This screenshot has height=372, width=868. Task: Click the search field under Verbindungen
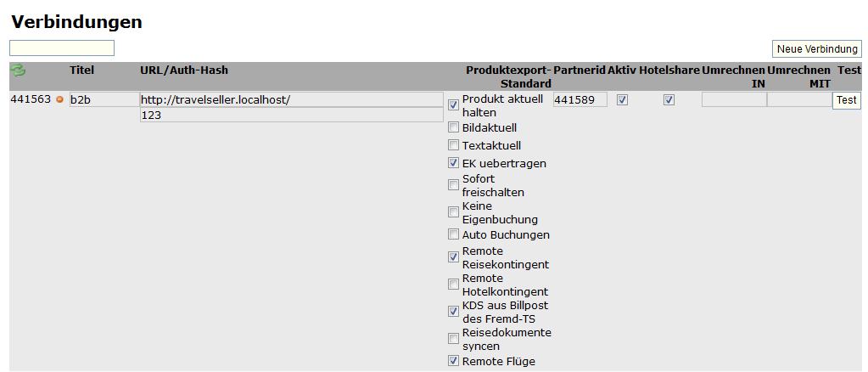click(62, 48)
